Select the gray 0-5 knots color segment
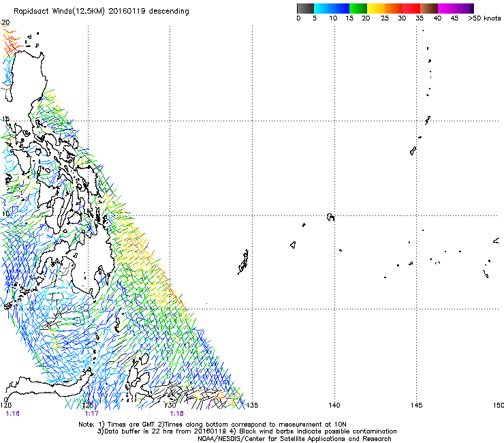The width and height of the screenshot is (504, 443). coord(305,8)
